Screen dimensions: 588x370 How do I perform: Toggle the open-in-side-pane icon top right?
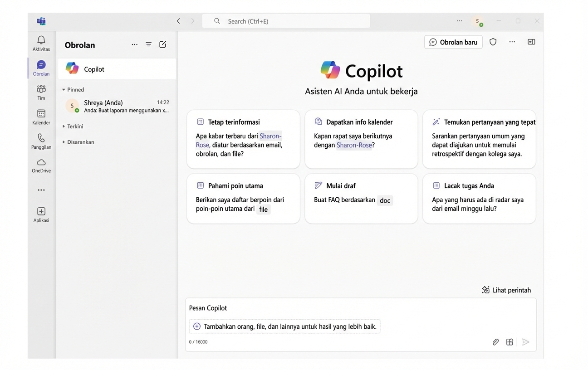point(531,42)
